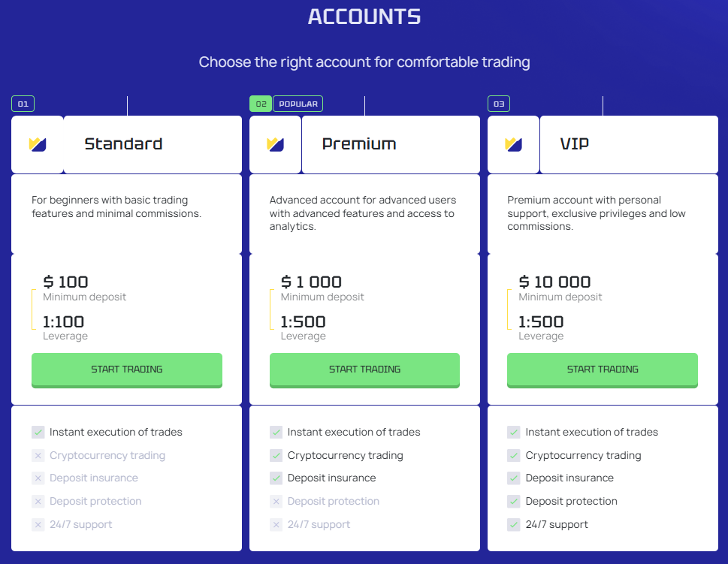
Task: Click Standard's crossed-out Cryptocurrency trading icon
Action: 38,456
